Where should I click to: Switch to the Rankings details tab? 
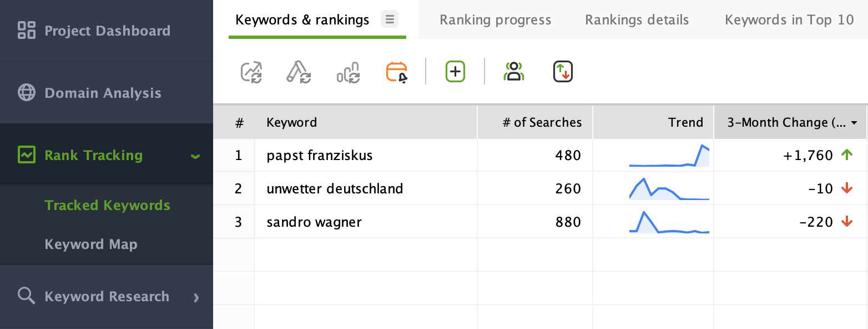coord(637,20)
